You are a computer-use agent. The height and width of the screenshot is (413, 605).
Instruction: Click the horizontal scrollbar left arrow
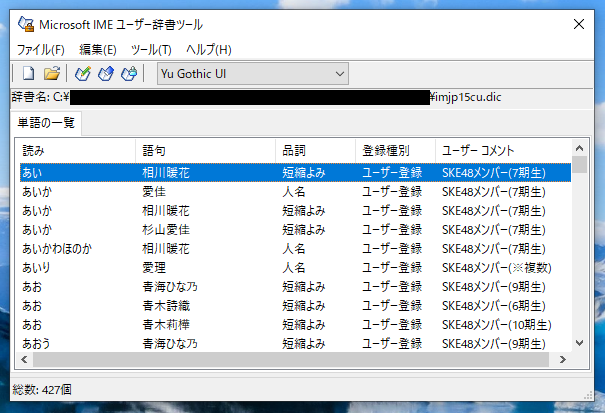point(24,360)
